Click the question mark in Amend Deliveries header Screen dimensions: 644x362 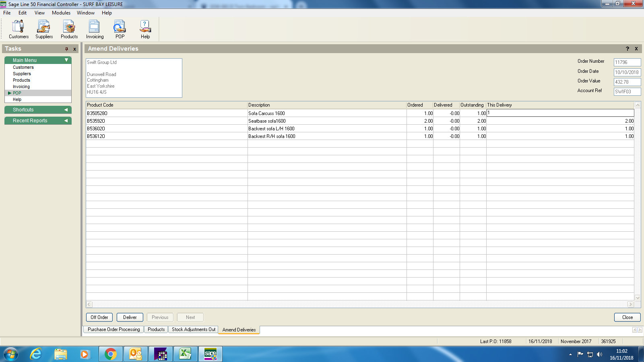tap(627, 49)
